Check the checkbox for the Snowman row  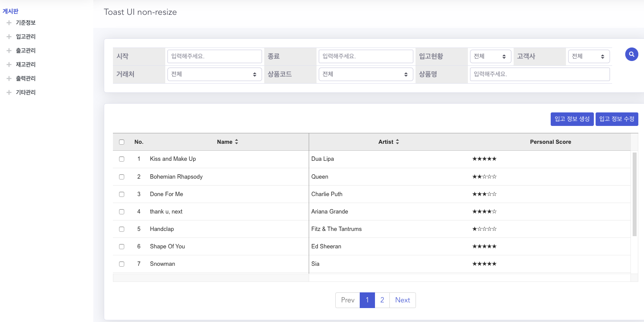click(x=122, y=264)
